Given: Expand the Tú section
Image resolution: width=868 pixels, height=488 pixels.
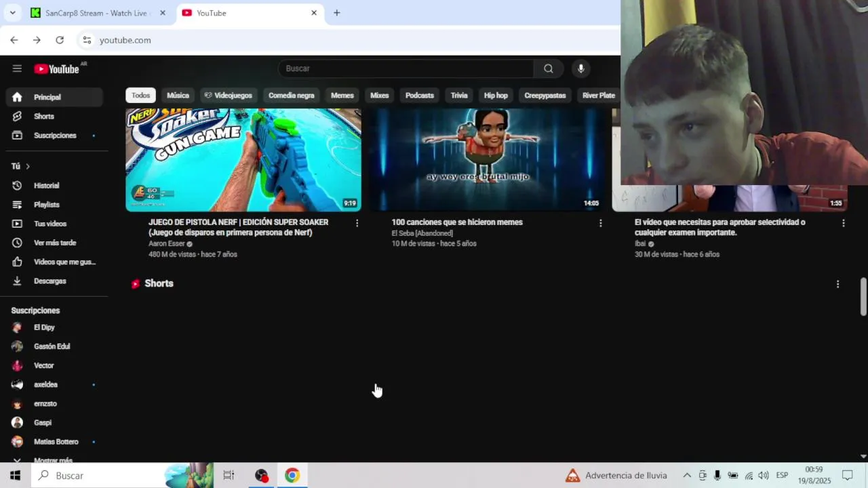Looking at the screenshot, I should 20,166.
